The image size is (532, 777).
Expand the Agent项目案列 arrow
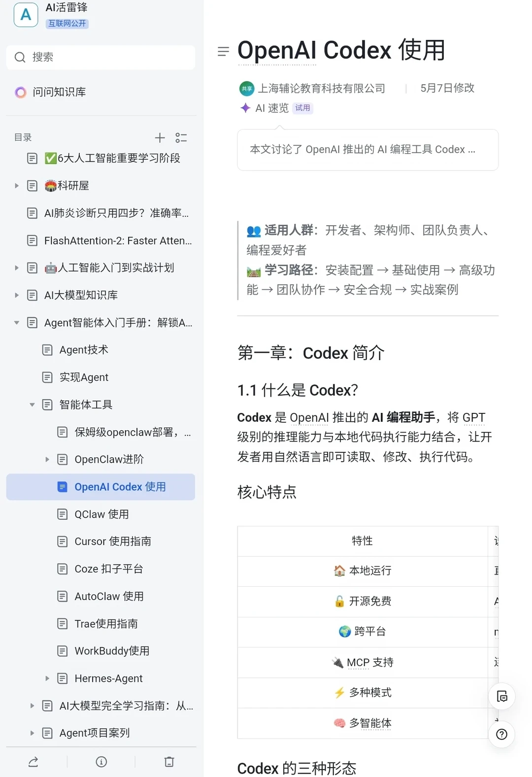pyautogui.click(x=32, y=733)
